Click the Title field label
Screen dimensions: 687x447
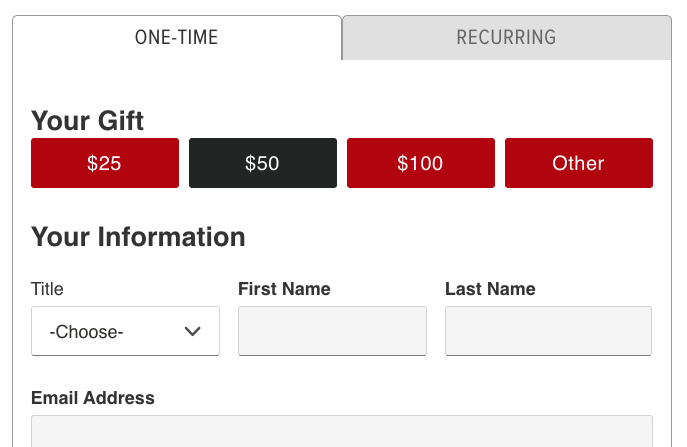pos(47,289)
